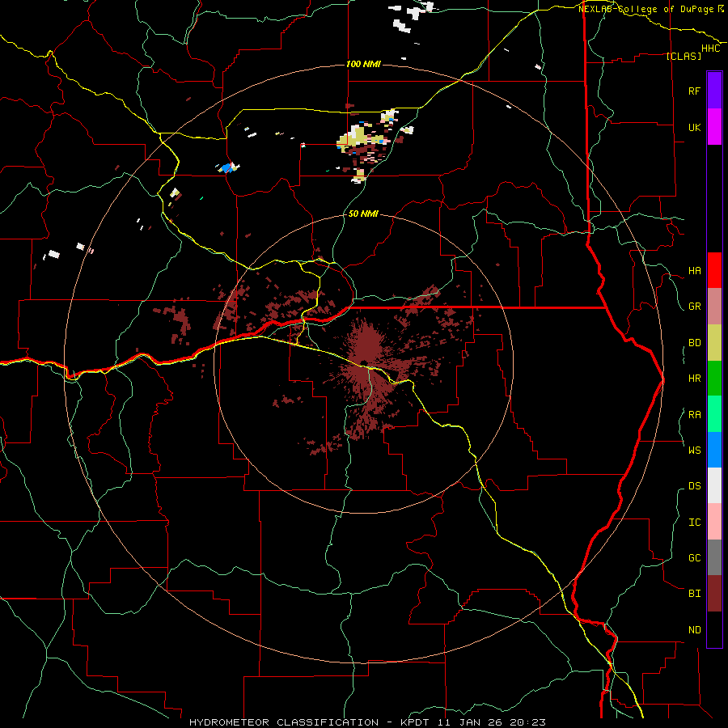Click the HA legend label

694,270
